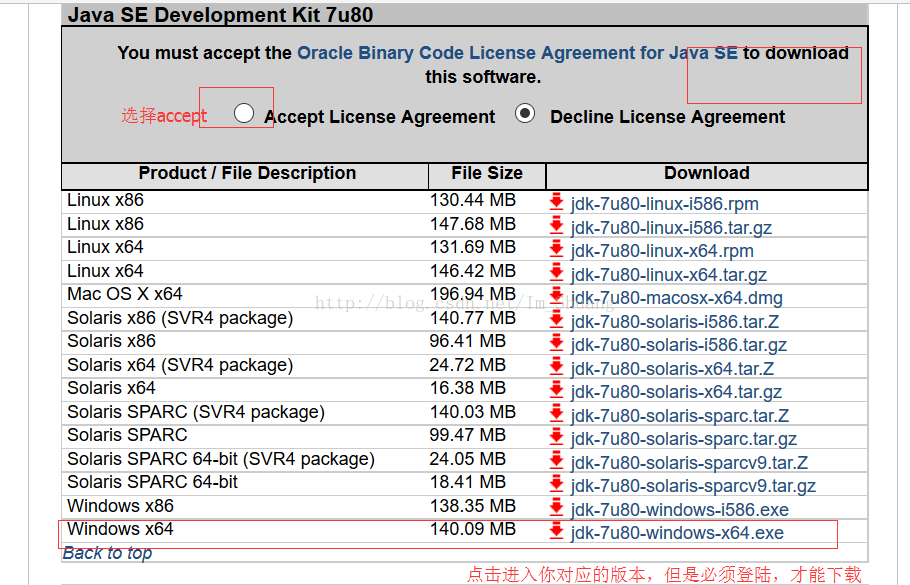Click the Windows x64 description cell
The image size is (910, 585).
[x=120, y=529]
